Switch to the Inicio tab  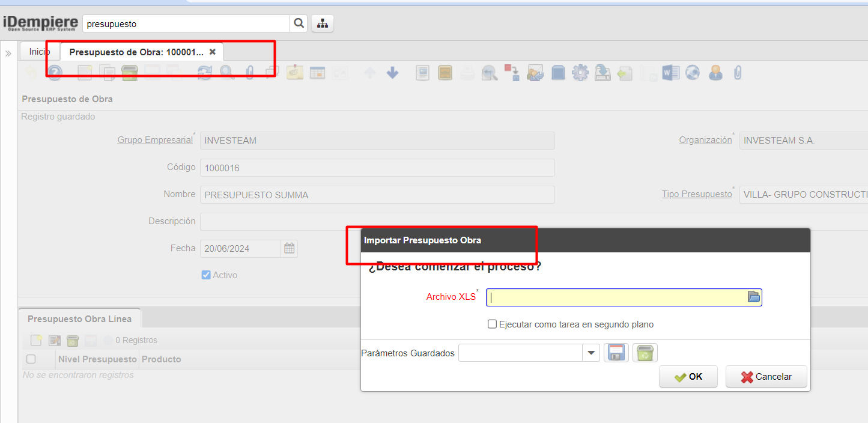40,52
